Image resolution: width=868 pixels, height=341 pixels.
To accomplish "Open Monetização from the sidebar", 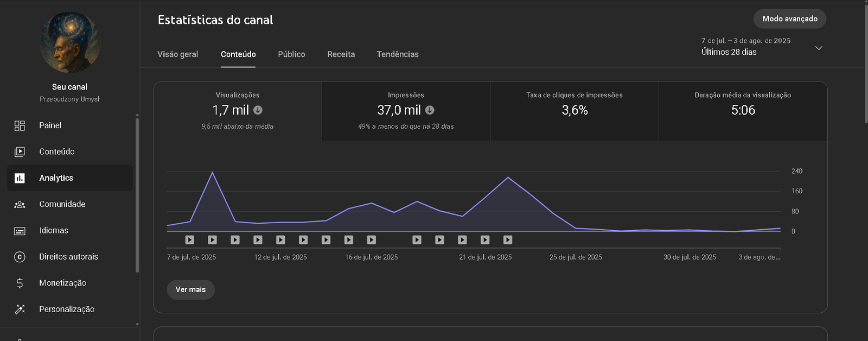I will click(69, 283).
